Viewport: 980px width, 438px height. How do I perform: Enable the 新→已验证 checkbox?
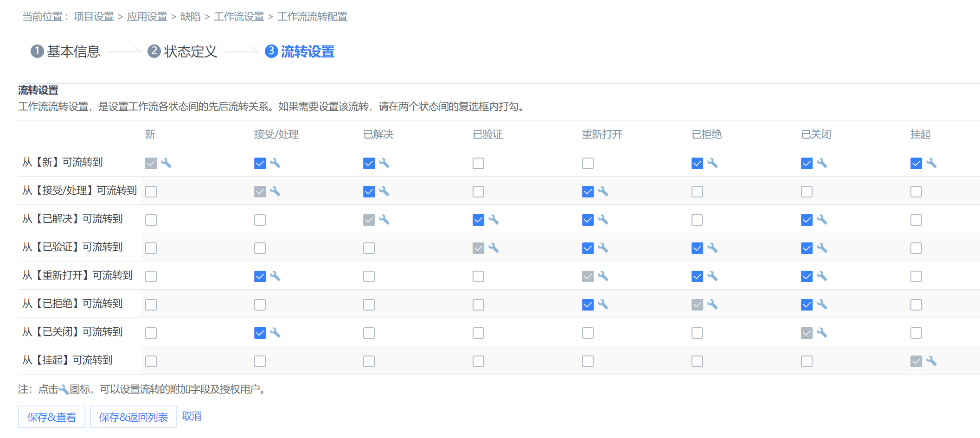(478, 163)
